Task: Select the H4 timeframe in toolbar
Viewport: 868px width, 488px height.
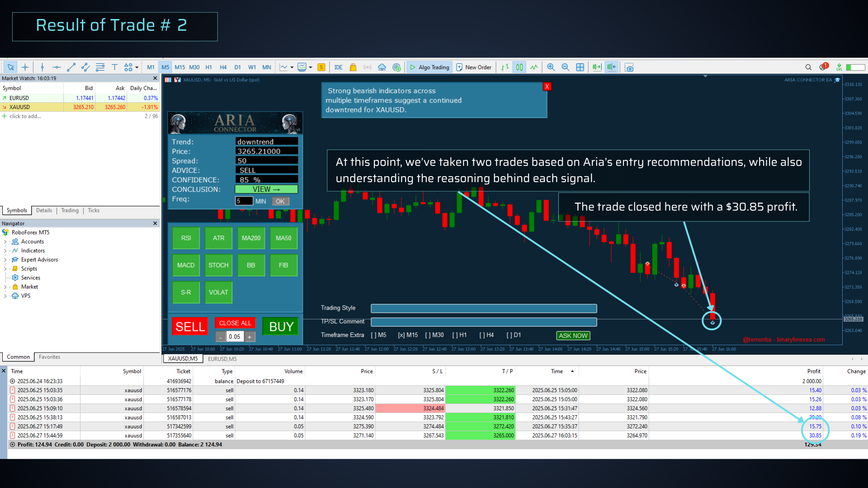Action: (x=223, y=67)
